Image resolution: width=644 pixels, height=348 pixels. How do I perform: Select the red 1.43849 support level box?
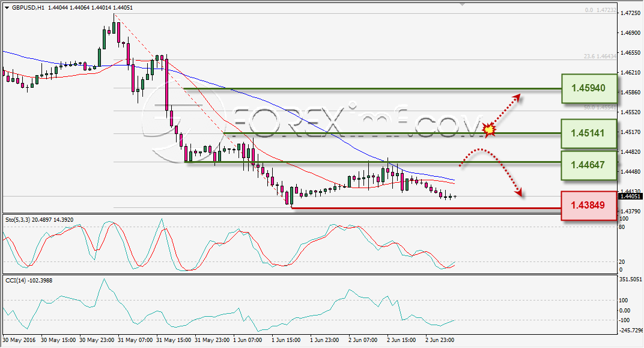pos(589,206)
